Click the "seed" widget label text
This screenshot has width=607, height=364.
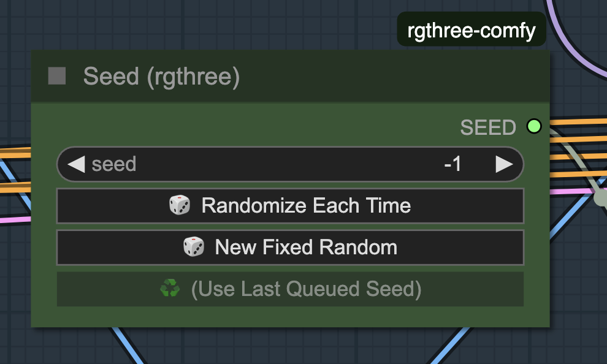114,164
